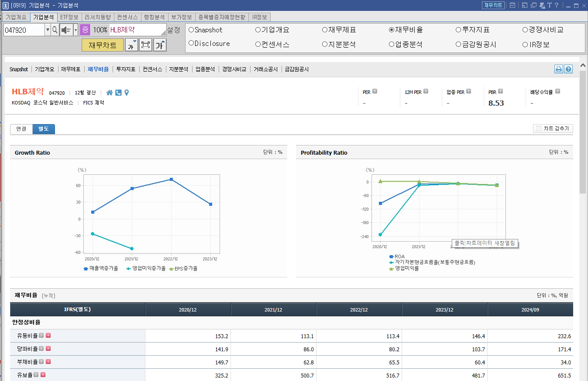Screen dimensions: 588x381
Task: Select the 금감원공시 radio button
Action: point(458,44)
